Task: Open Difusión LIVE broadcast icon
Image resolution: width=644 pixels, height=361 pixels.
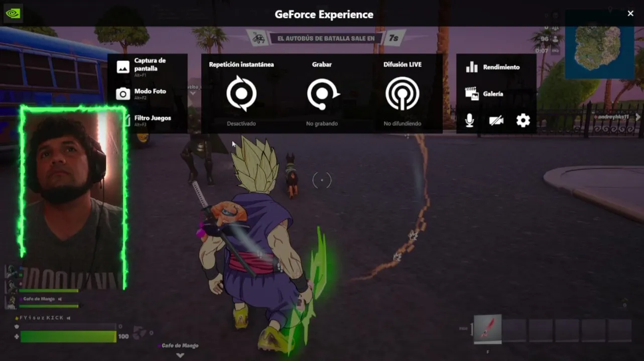Action: click(403, 93)
